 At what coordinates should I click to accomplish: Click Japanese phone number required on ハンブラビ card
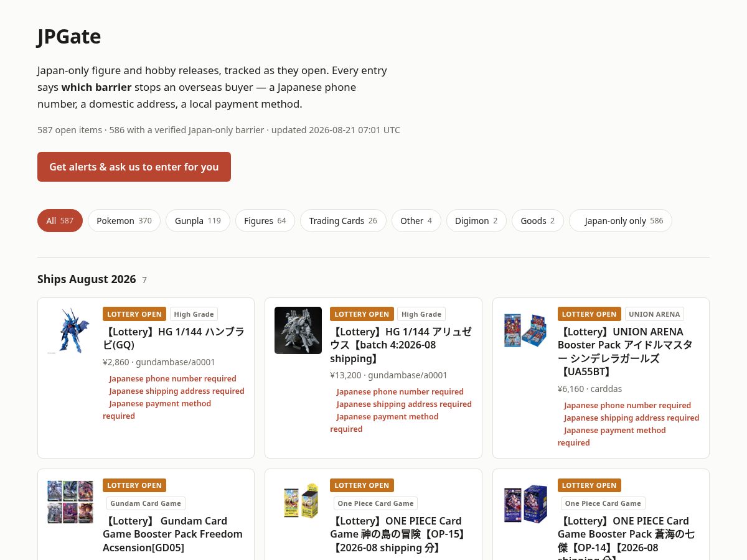(172, 378)
